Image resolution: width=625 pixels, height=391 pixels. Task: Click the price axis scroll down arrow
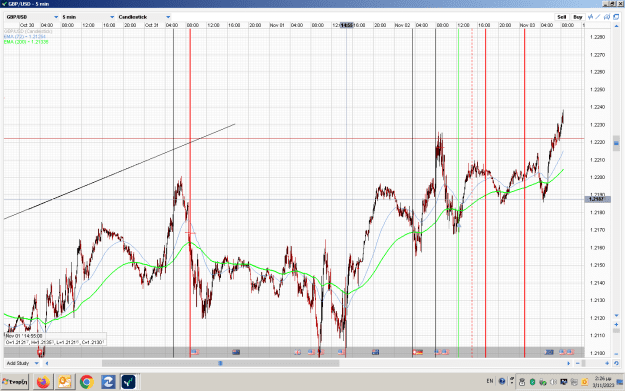pos(616,316)
